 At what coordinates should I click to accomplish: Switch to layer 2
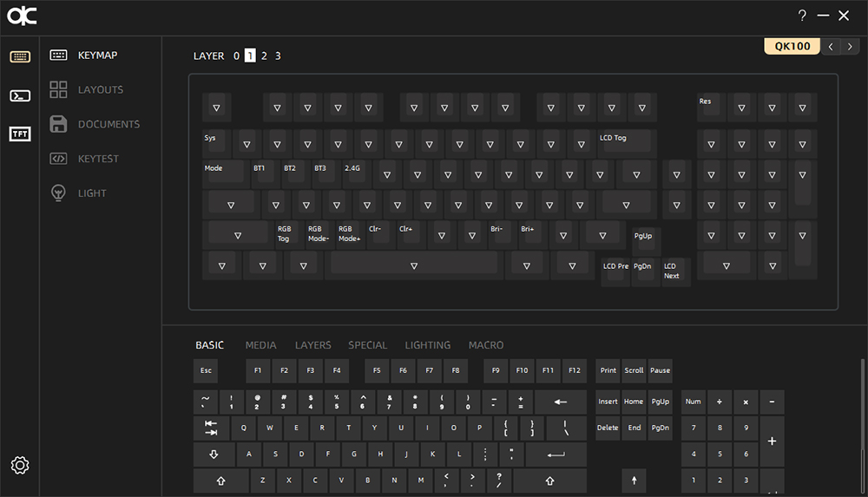click(264, 56)
